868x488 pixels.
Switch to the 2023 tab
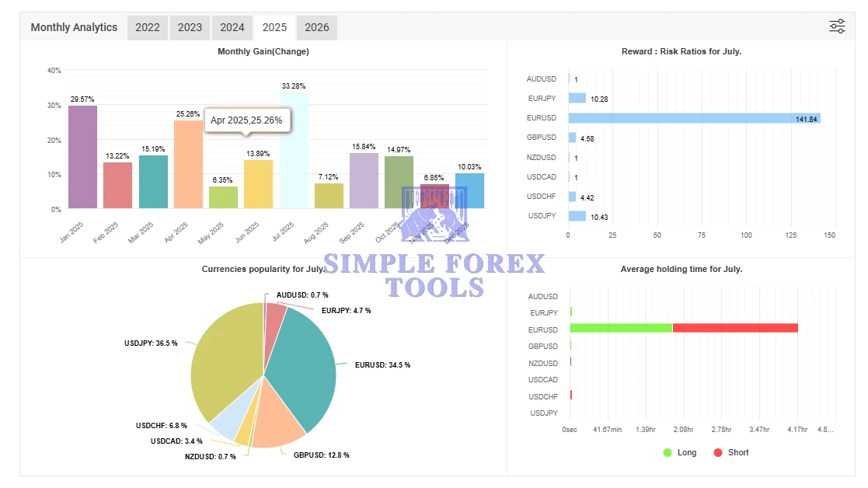pyautogui.click(x=190, y=27)
